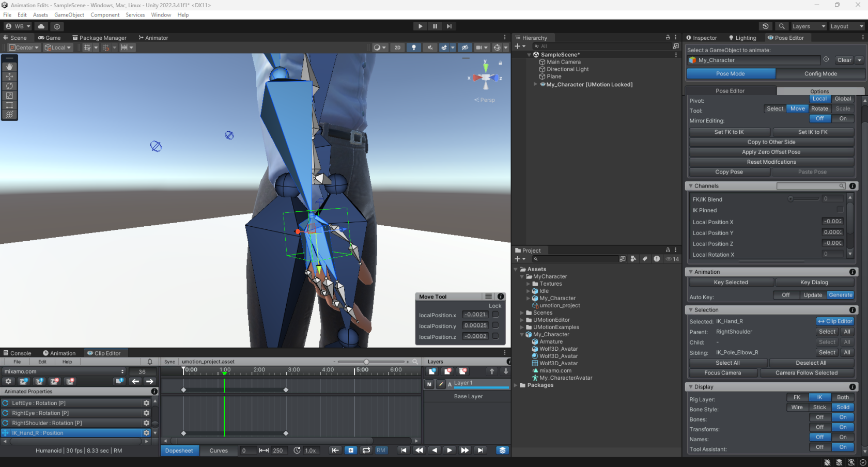
Task: Open the cloud services icon in toolbar
Action: pos(41,26)
